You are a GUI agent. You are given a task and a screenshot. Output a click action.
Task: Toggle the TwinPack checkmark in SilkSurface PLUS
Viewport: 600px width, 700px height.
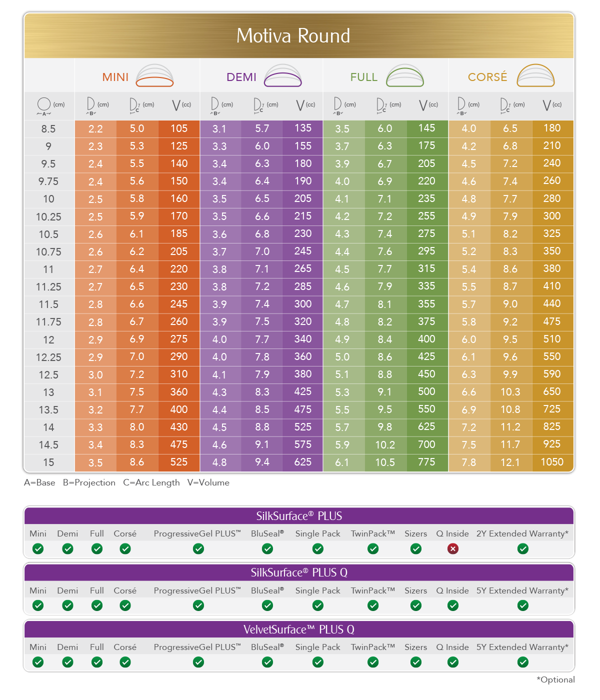[x=373, y=549]
